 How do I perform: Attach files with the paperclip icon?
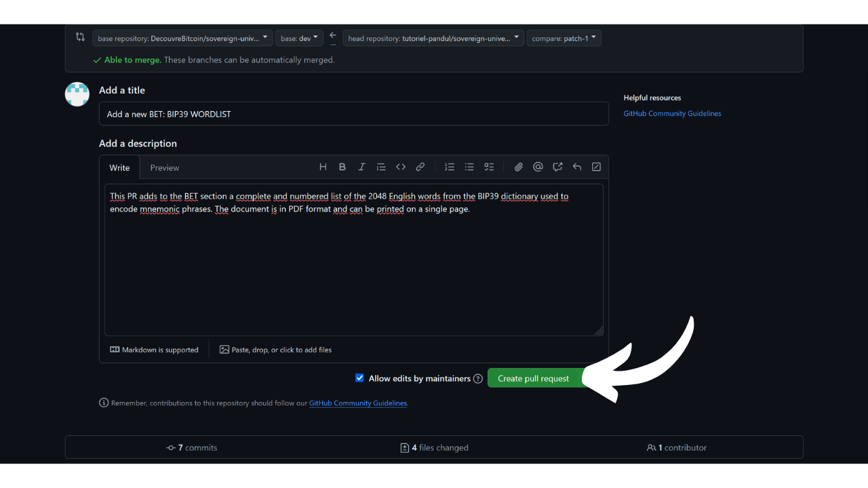[x=519, y=167]
